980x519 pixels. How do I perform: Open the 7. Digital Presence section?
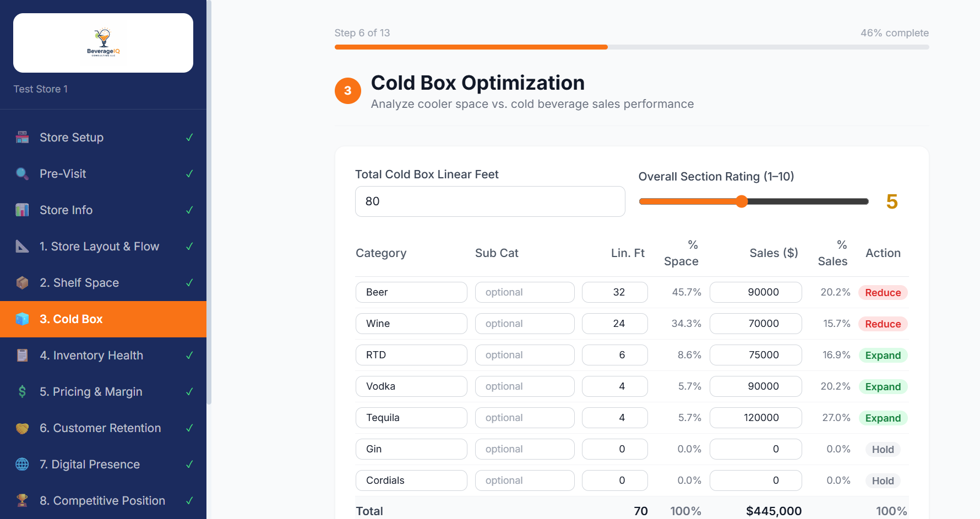[90, 464]
